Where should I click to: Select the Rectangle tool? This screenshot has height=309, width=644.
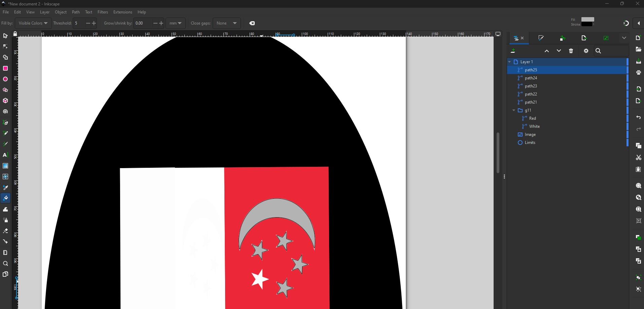[5, 68]
